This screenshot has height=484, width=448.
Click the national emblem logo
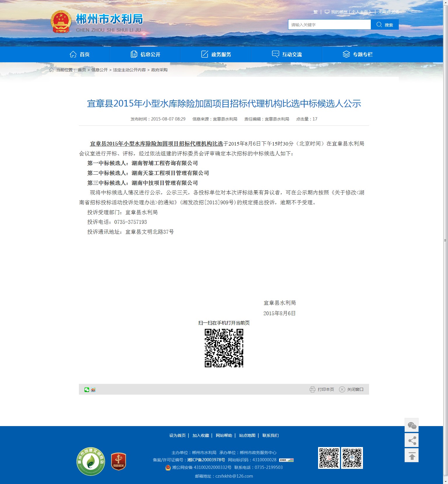coord(61,22)
